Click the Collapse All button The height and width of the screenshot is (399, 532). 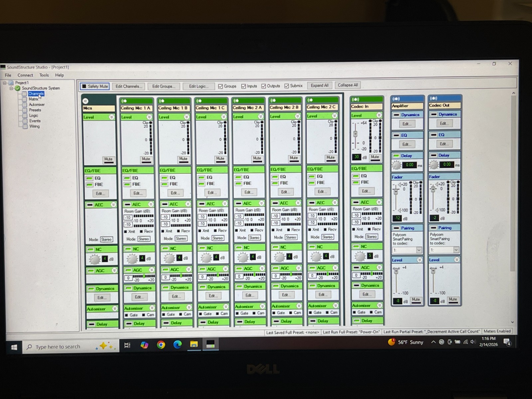pos(348,85)
